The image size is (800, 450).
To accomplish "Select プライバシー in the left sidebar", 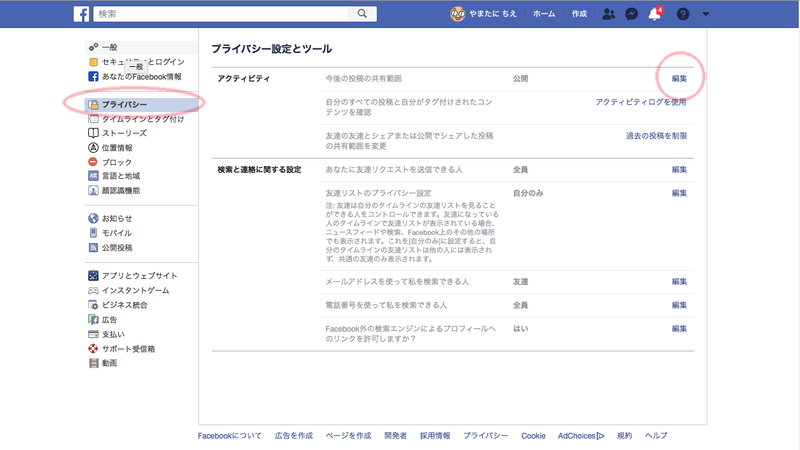I will (x=124, y=104).
